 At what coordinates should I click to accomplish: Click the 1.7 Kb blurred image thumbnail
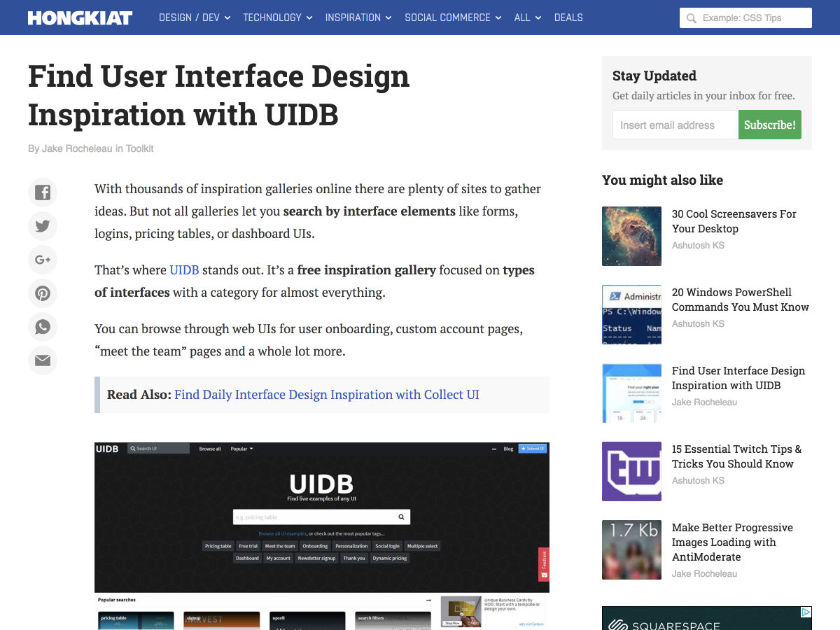[x=631, y=549]
